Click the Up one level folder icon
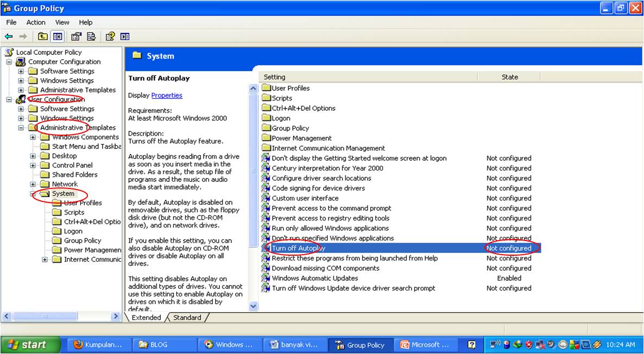This screenshot has height=354, width=644. (43, 36)
